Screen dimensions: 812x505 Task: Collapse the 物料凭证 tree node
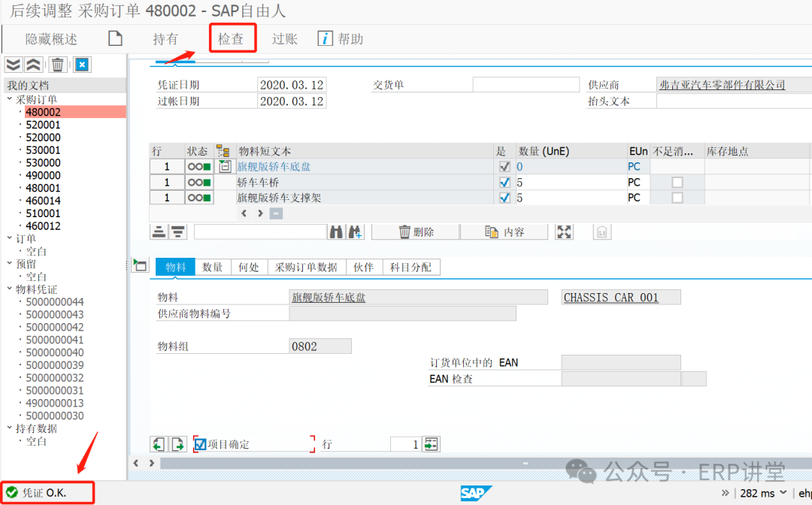9,289
